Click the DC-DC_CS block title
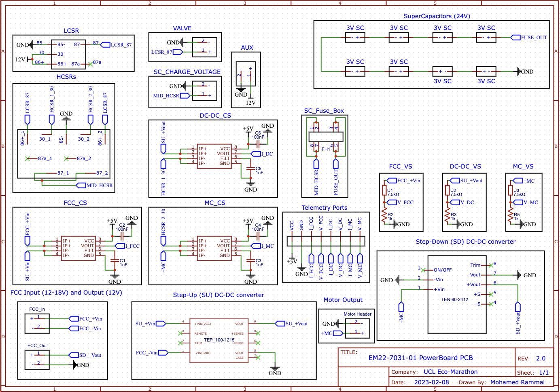Viewport: 560px width, 392px height. [215, 116]
